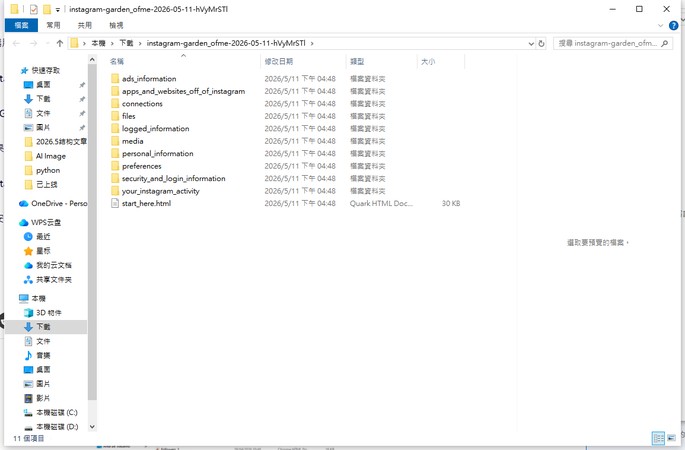Select the media folder icon
Screen dimensions: 685x450
pos(115,141)
